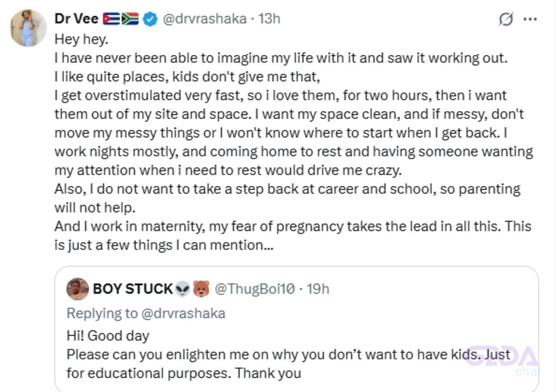The height and width of the screenshot is (392, 557).
Task: Click the 19h timestamp on quoted tweet
Action: pos(318,289)
